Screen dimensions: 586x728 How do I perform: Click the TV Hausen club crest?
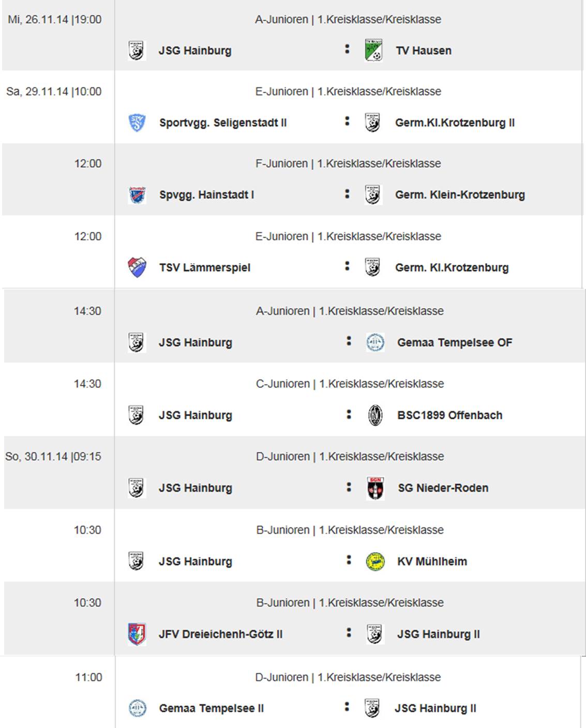click(373, 50)
